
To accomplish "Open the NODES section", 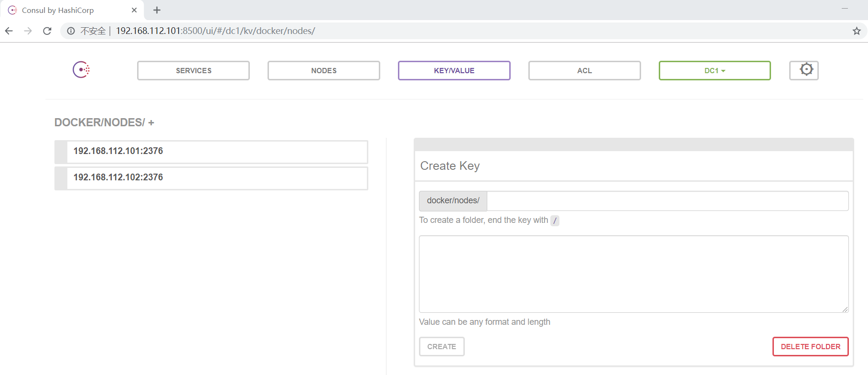I will pos(324,70).
